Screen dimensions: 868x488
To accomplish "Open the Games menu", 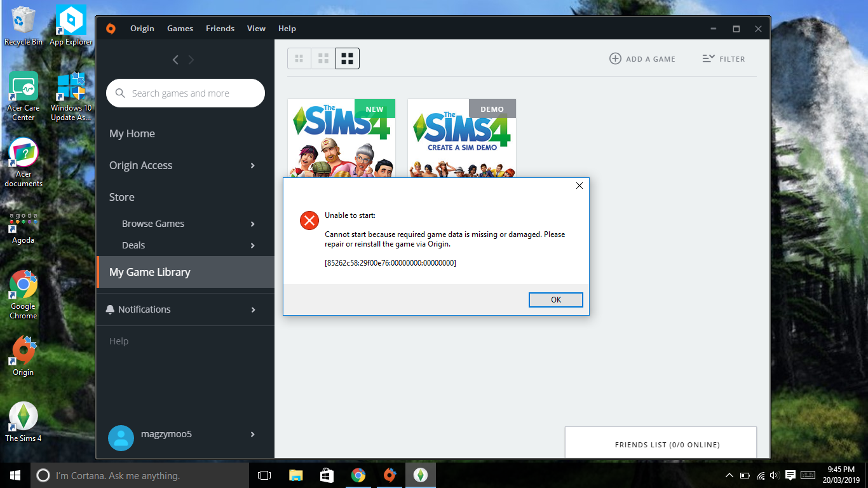I will click(x=180, y=29).
